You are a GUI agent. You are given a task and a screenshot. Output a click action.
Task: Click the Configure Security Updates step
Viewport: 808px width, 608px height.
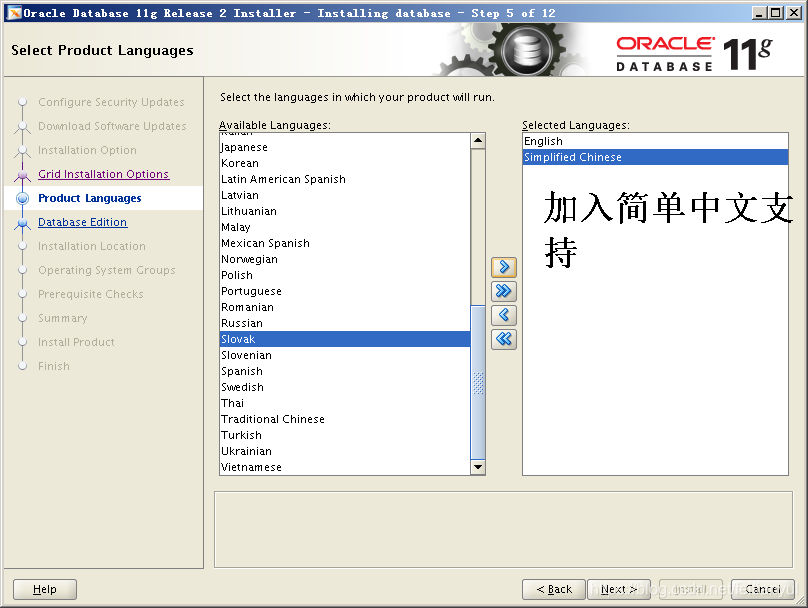click(x=111, y=102)
